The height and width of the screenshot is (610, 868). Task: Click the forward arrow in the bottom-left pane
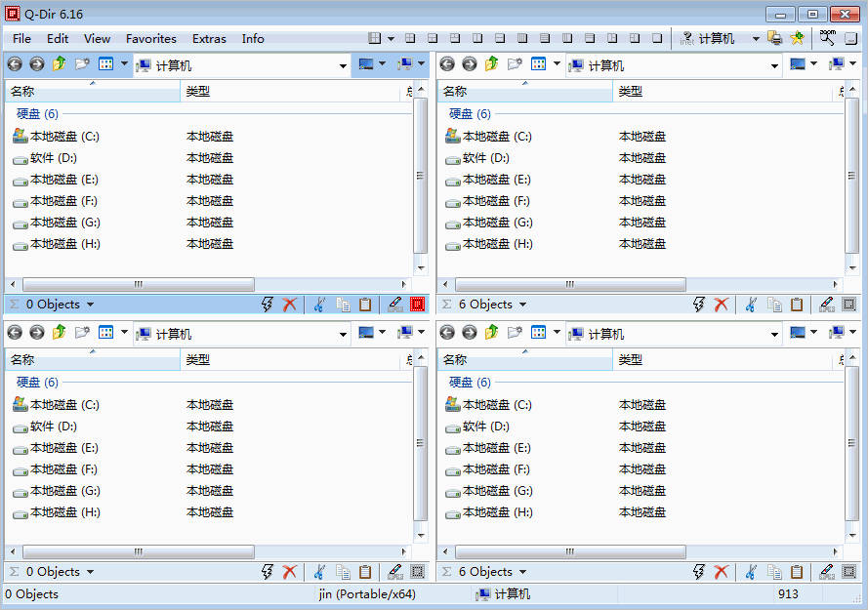[x=37, y=333]
